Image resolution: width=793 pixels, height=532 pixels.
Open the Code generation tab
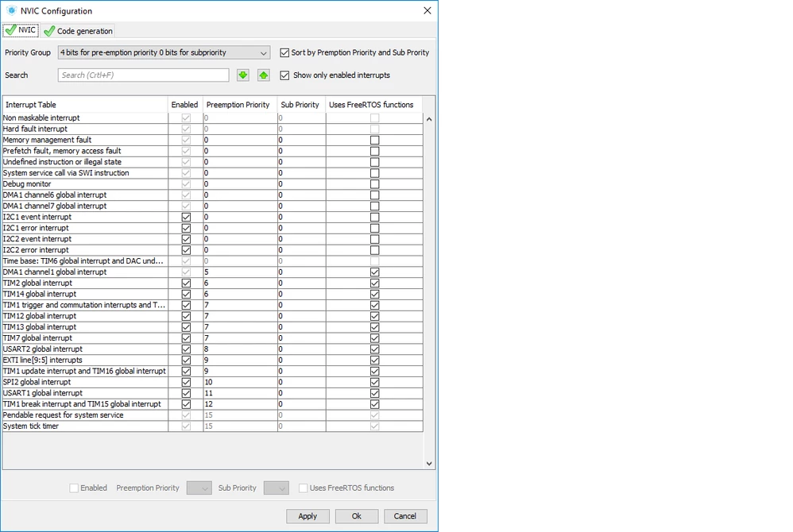coord(79,31)
